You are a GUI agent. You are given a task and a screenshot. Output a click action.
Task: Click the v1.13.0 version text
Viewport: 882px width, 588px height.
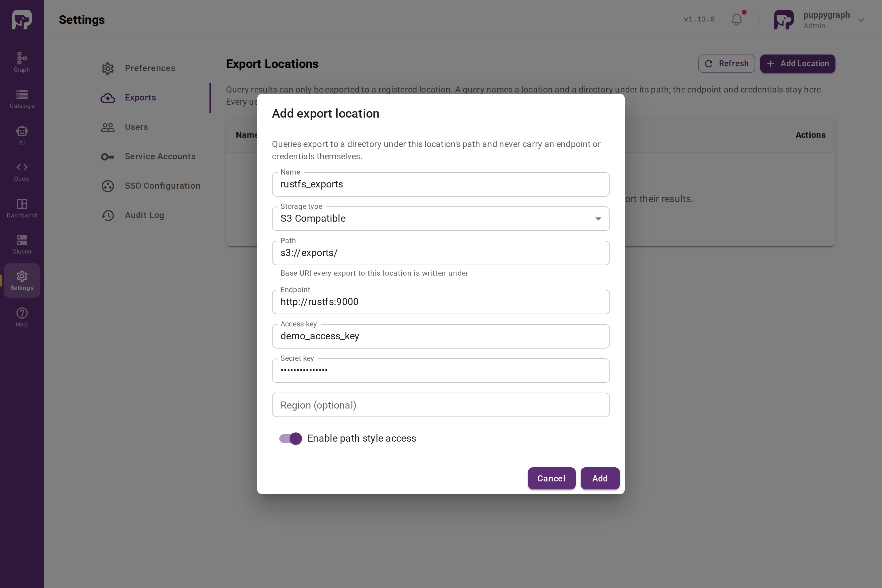tap(699, 19)
